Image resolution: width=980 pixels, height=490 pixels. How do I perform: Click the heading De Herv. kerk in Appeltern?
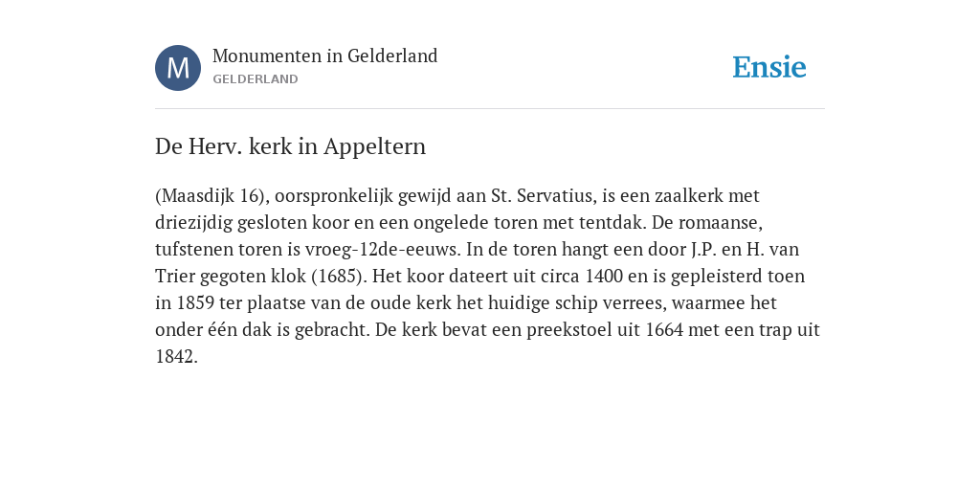(291, 146)
